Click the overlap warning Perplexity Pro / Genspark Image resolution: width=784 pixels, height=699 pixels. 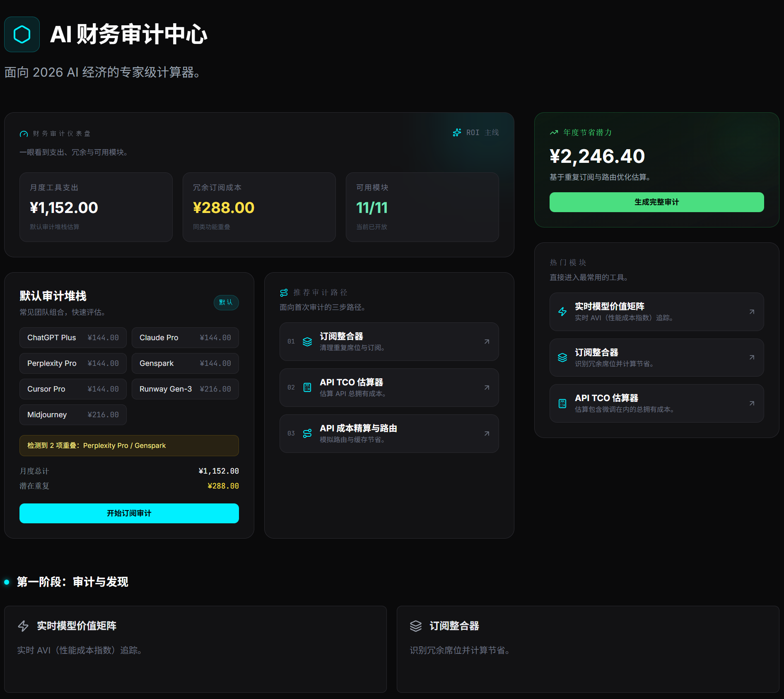coord(129,445)
